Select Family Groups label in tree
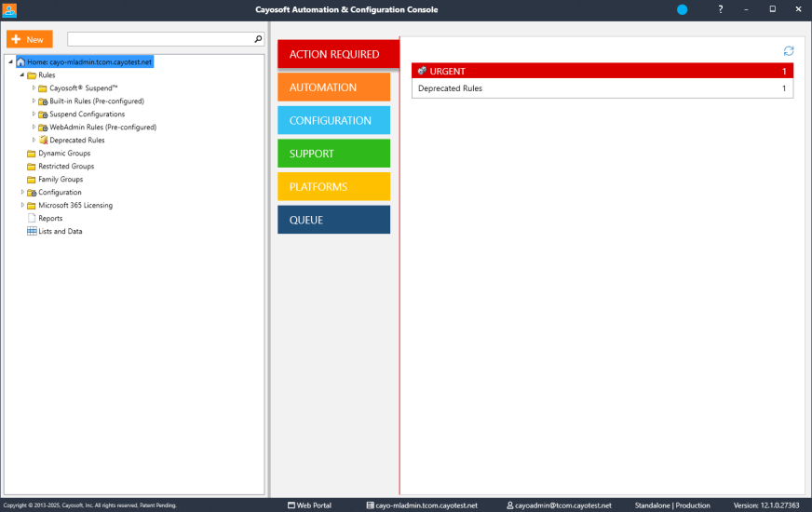Viewport: 812px width, 512px height. 61,179
